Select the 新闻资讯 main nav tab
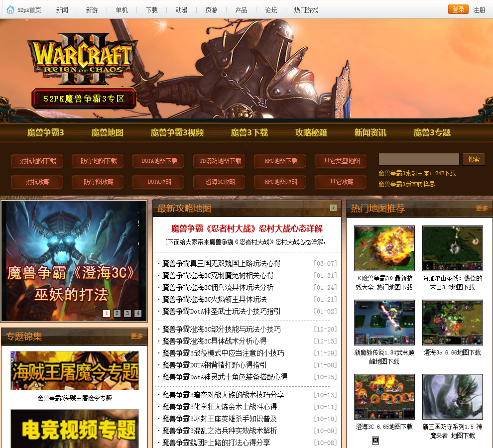This screenshot has width=493, height=448. [x=370, y=132]
